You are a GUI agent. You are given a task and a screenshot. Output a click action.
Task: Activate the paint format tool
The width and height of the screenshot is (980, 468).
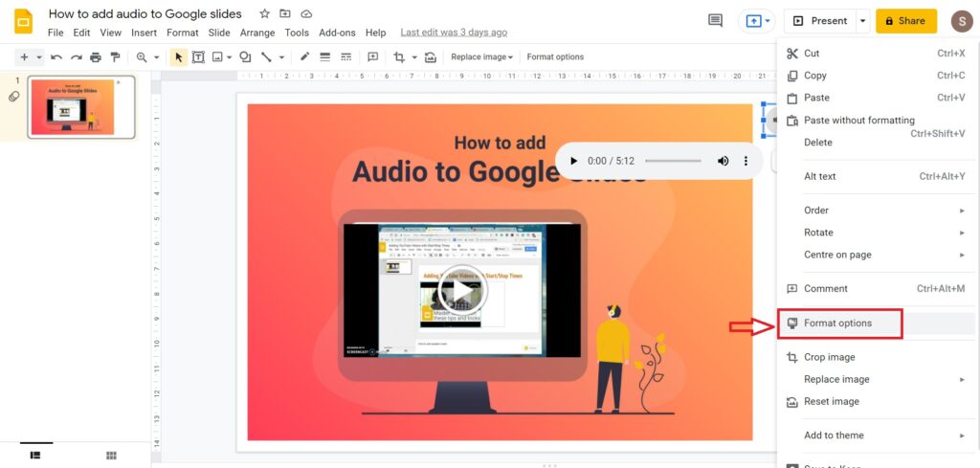coord(115,56)
